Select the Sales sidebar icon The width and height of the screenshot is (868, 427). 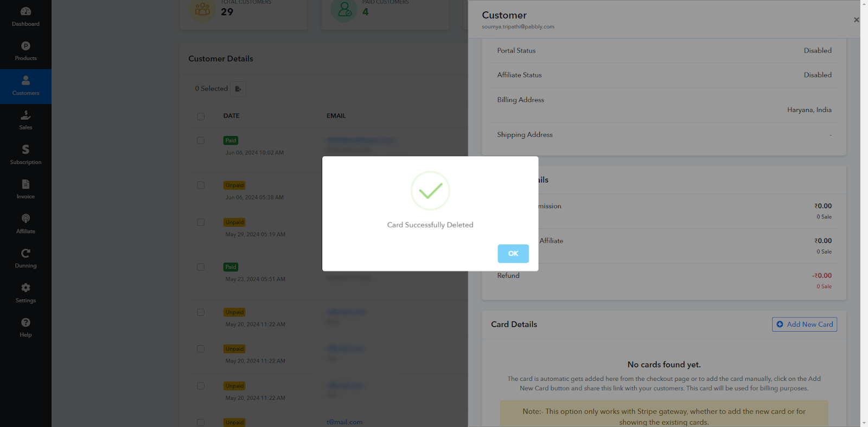pyautogui.click(x=25, y=115)
